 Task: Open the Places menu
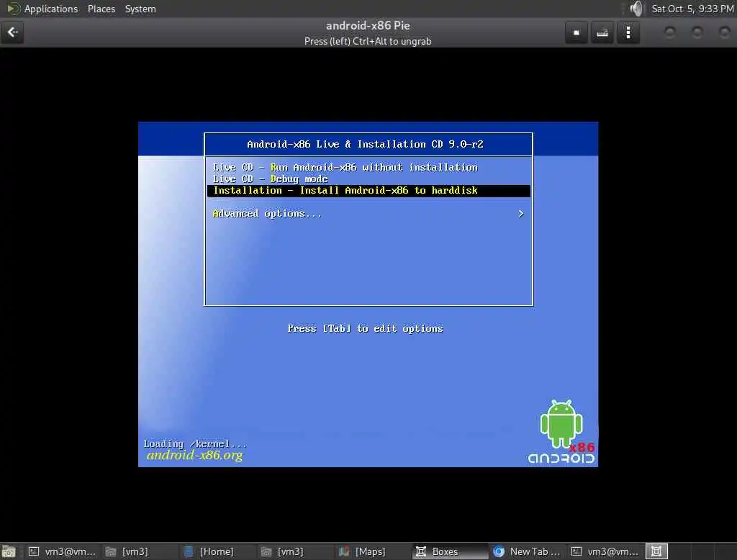point(101,9)
